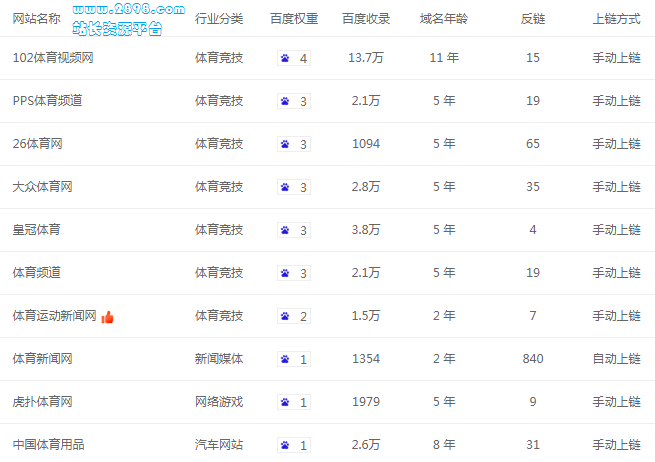This screenshot has height=462, width=655.
Task: Click 汽车网站 category in 中国体育用品 row
Action: pos(219,445)
